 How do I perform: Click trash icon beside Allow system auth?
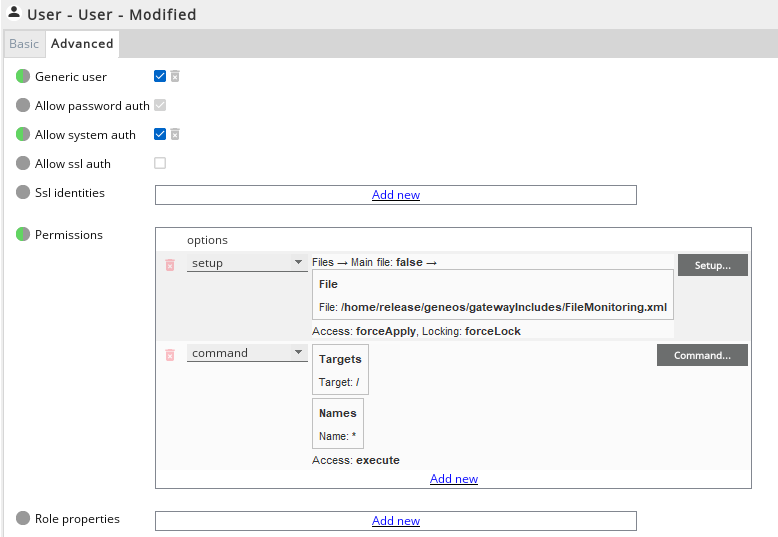point(175,134)
